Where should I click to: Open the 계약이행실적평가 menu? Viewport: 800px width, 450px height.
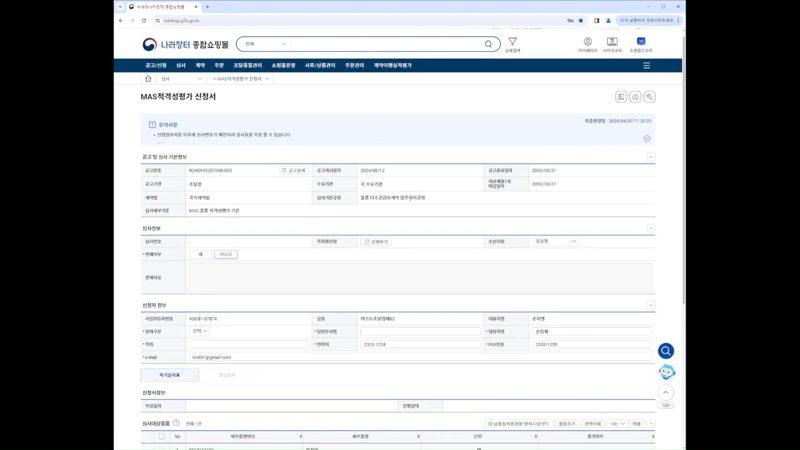point(392,65)
